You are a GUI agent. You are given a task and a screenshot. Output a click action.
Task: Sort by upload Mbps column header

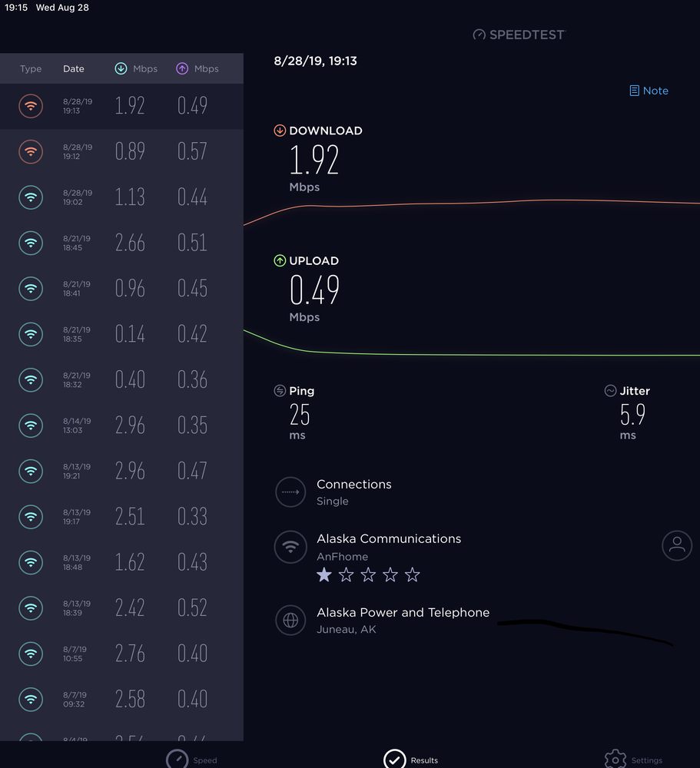tap(197, 68)
